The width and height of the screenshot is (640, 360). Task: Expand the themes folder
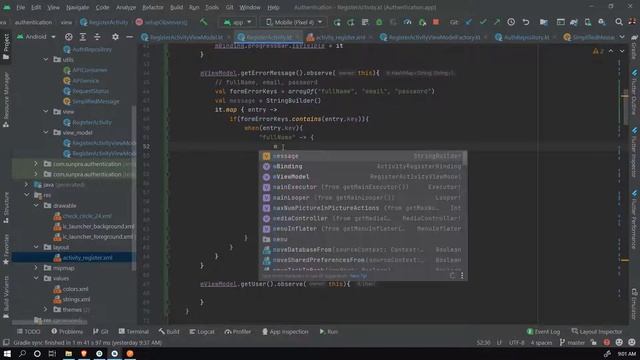pos(46,309)
